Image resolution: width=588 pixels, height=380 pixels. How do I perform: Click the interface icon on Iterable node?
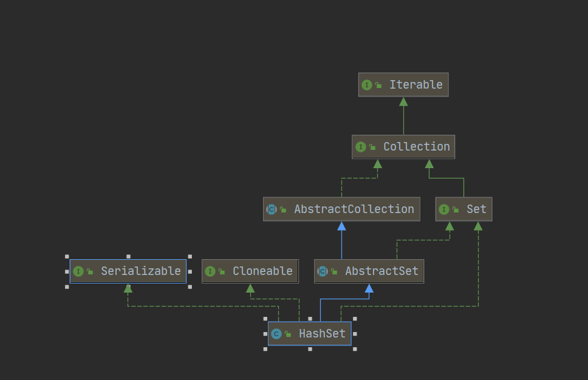click(x=366, y=85)
